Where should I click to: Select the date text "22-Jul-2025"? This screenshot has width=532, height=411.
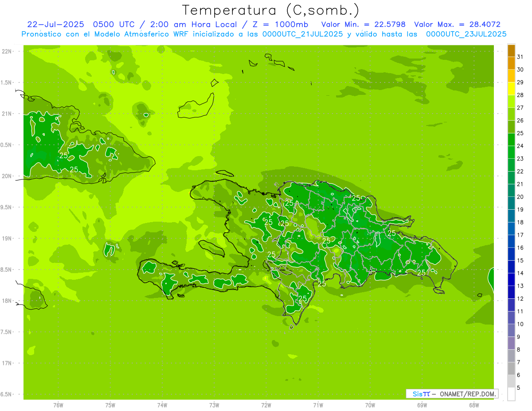point(55,24)
